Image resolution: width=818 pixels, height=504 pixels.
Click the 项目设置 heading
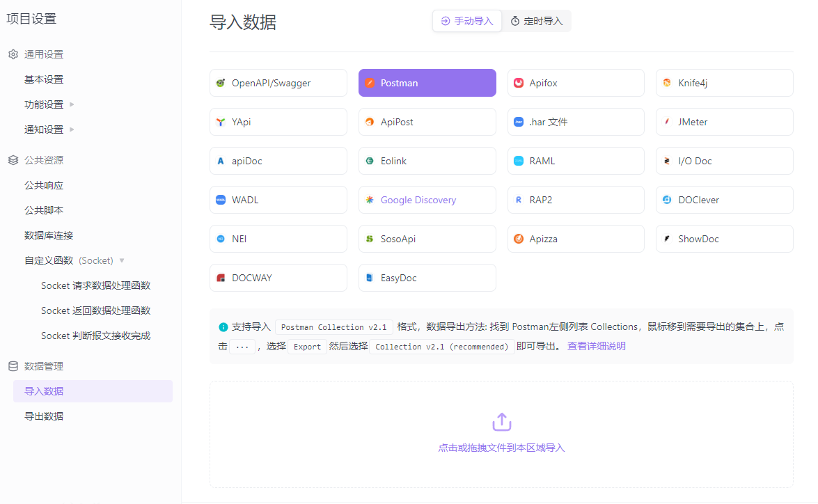[31, 19]
